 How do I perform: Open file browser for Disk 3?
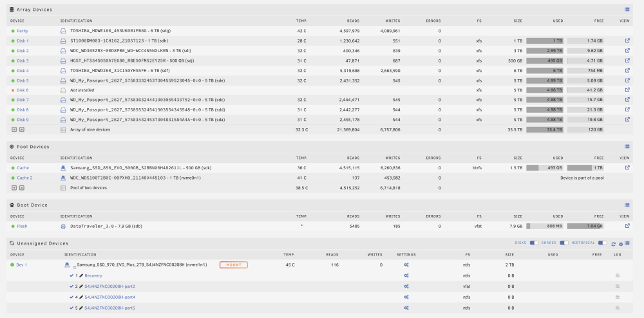(627, 61)
